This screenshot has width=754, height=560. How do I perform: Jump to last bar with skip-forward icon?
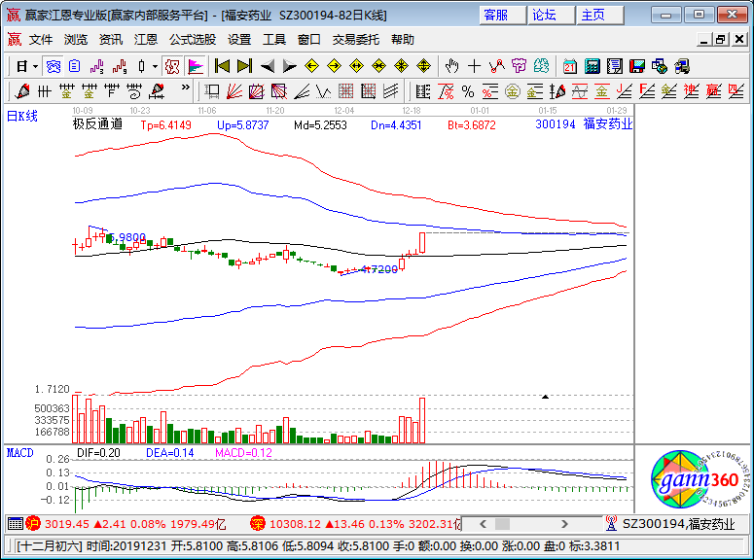click(x=245, y=66)
